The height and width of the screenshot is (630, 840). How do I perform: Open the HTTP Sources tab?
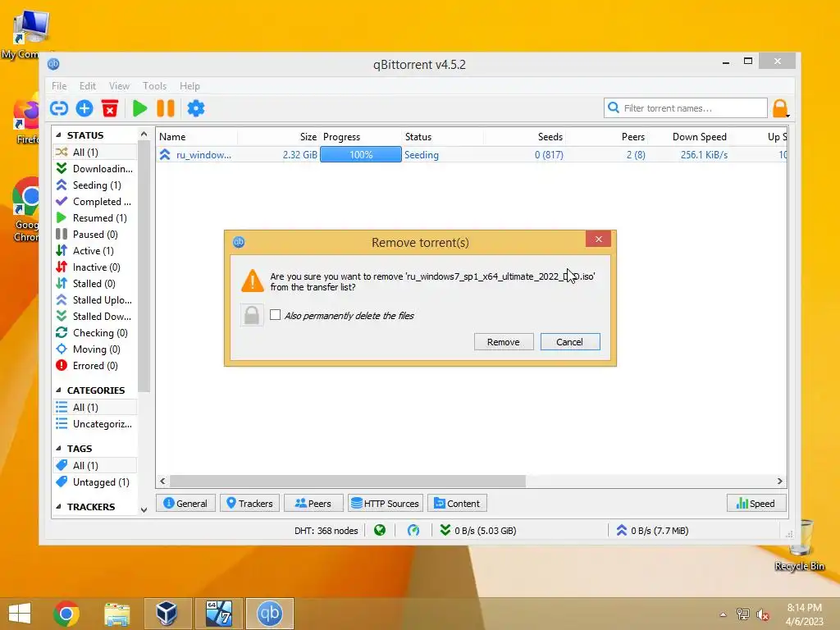pyautogui.click(x=386, y=503)
